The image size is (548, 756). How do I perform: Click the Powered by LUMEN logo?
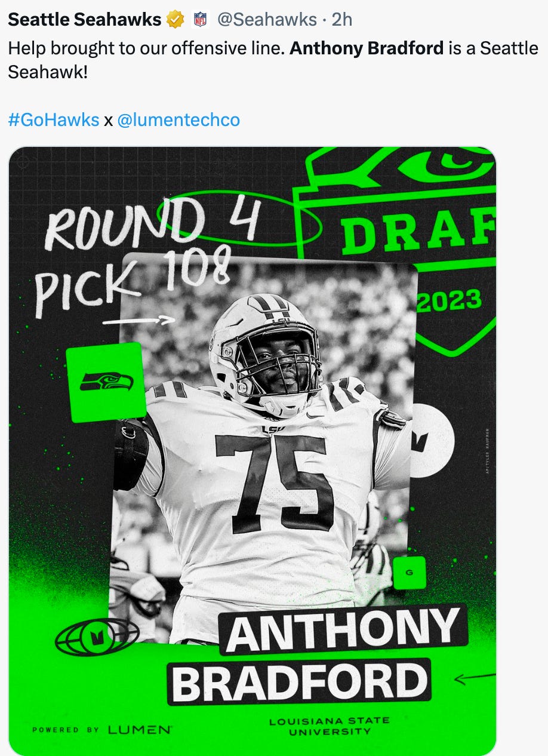103,730
